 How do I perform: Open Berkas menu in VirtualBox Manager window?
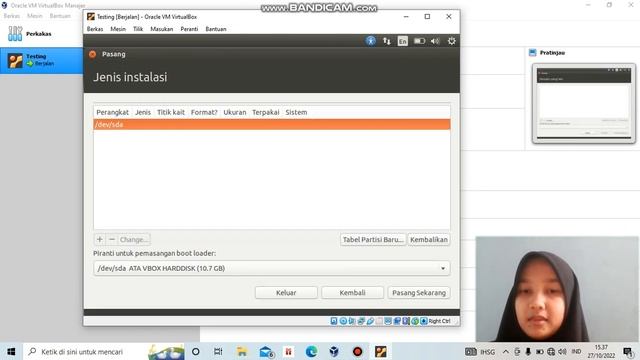(x=11, y=16)
